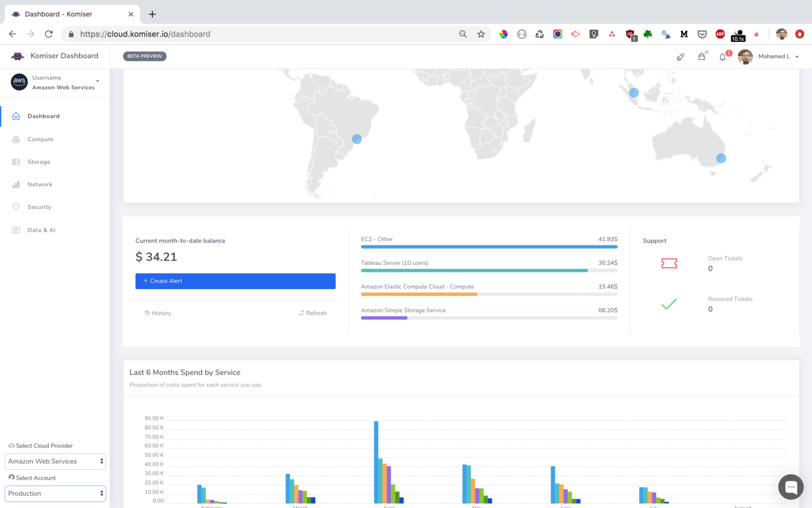This screenshot has width=812, height=508.
Task: Reload the page in browser
Action: [x=49, y=34]
